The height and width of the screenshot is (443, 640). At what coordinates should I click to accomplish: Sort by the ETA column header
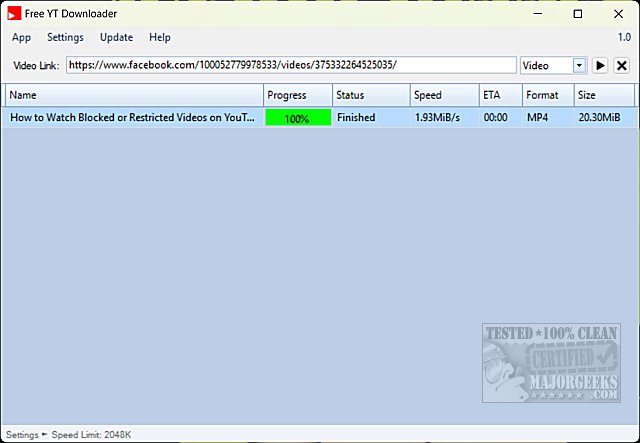click(500, 95)
